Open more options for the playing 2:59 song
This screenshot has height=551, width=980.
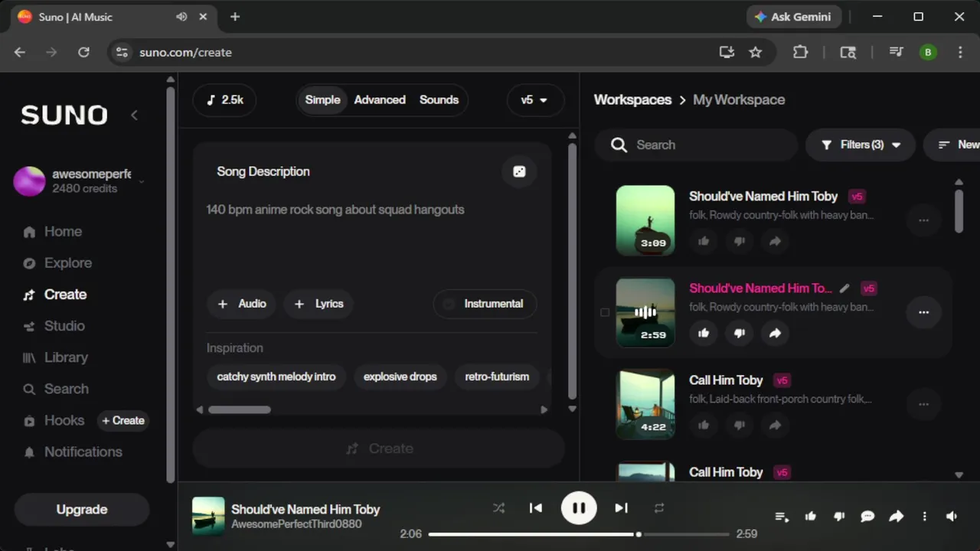(x=923, y=312)
